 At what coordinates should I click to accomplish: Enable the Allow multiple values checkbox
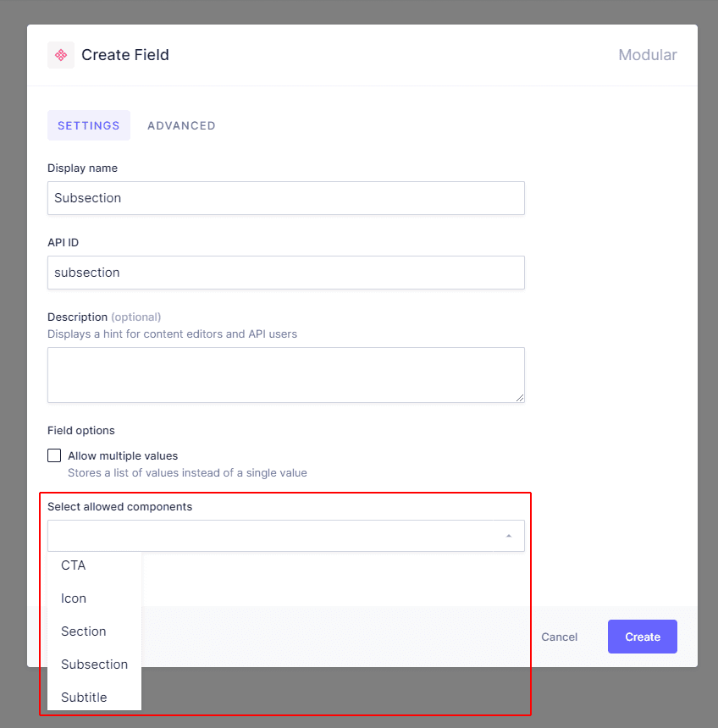pos(54,455)
